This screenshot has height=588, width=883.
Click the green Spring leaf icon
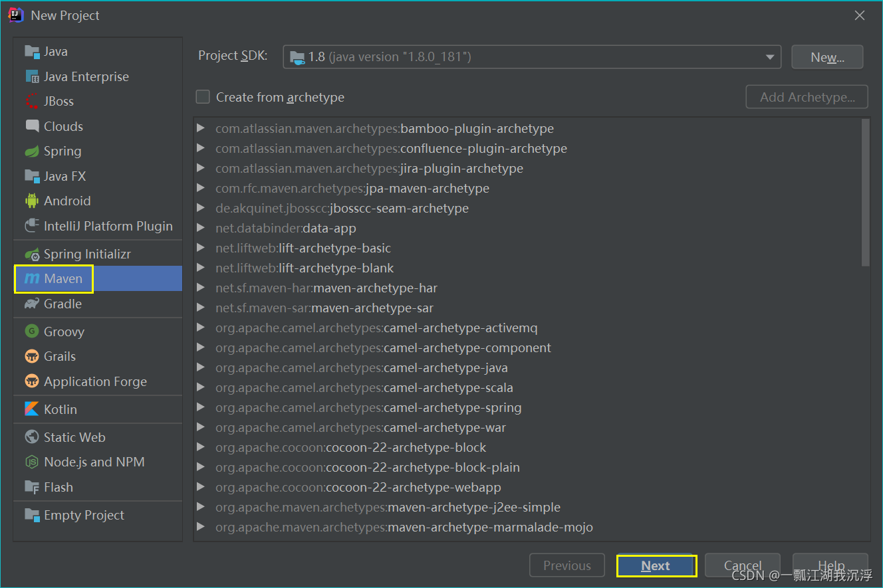(x=32, y=151)
